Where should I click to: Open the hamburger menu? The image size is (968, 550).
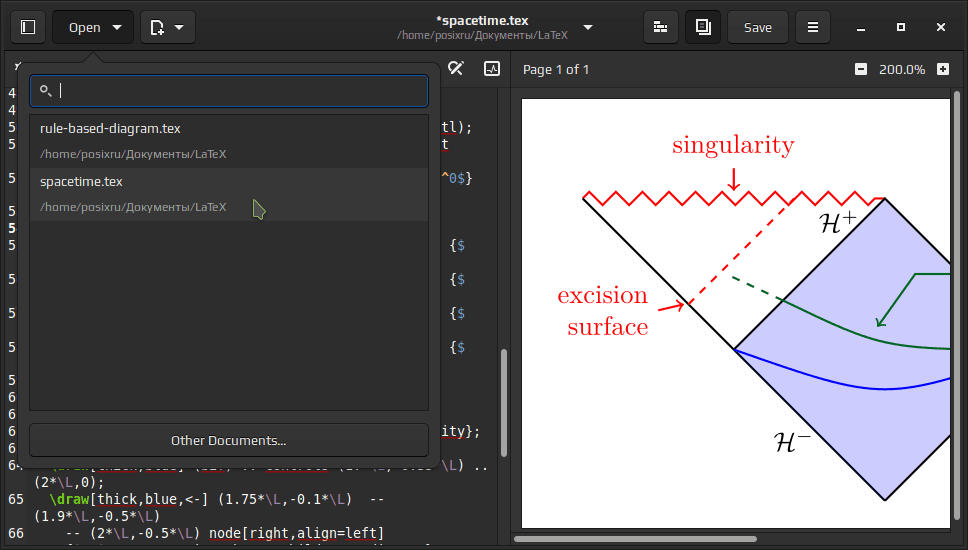coord(812,27)
